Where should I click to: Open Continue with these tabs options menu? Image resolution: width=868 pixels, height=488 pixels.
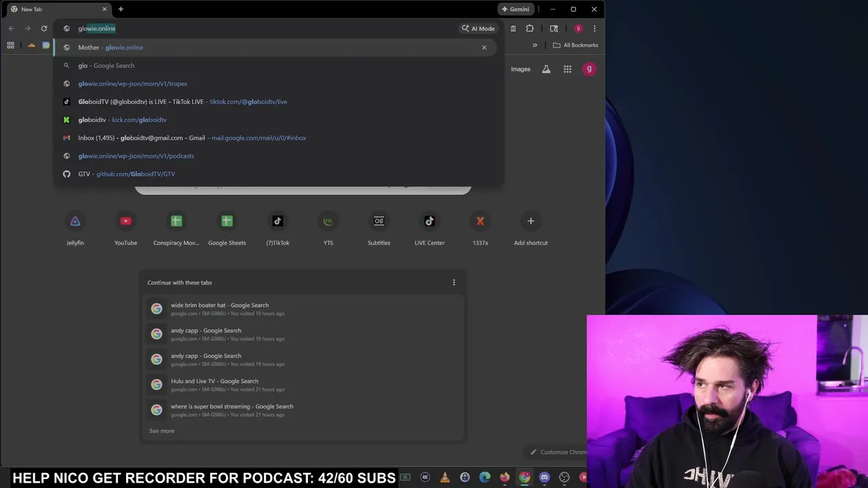pos(454,283)
